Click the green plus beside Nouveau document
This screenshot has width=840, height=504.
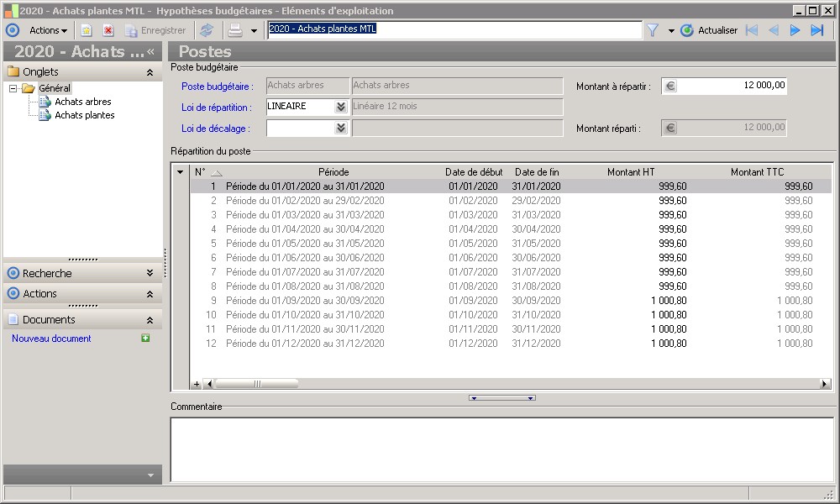point(145,339)
